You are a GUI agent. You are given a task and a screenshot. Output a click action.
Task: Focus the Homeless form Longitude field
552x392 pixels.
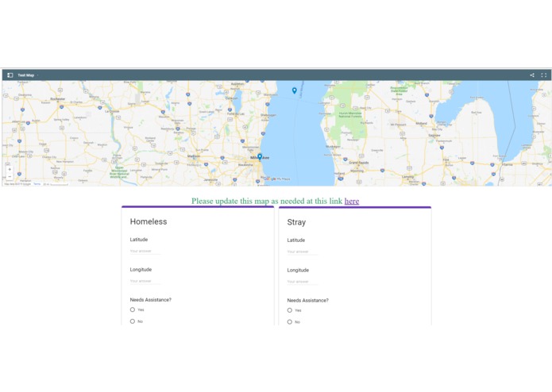pyautogui.click(x=145, y=281)
